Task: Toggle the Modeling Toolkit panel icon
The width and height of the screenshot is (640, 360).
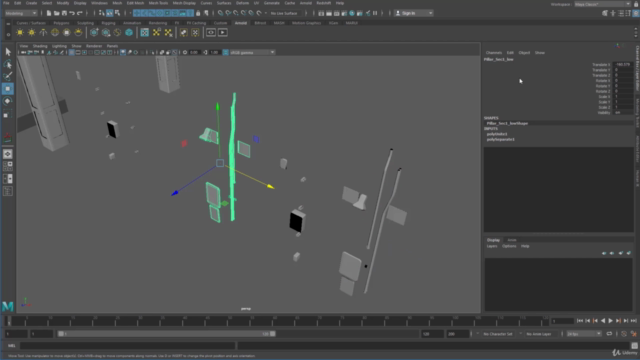Action: coord(605,13)
